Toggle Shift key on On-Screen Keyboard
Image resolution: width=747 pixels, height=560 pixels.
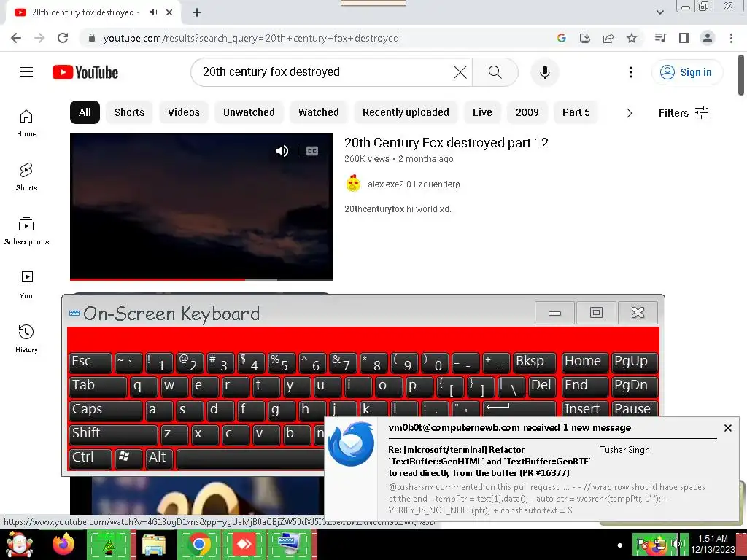coord(113,434)
